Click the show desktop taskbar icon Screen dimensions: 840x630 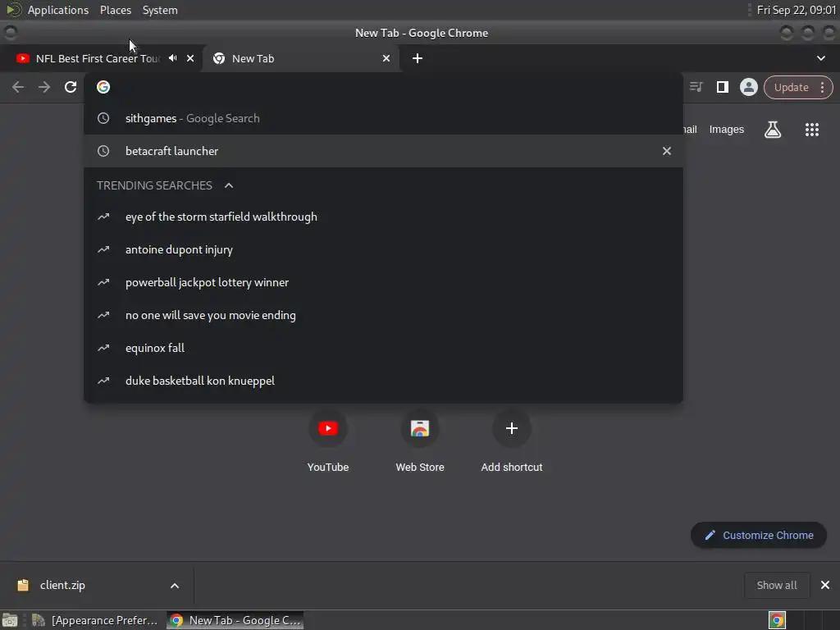point(10,620)
